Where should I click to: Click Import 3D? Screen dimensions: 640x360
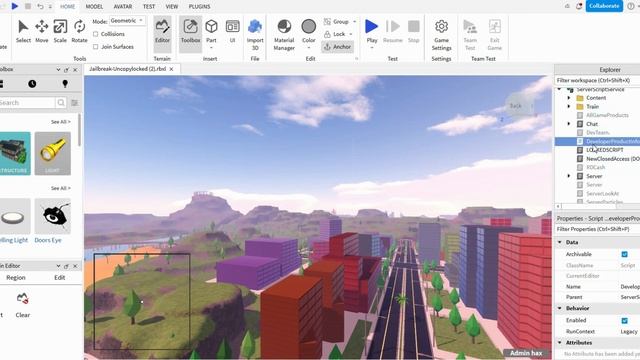click(255, 34)
